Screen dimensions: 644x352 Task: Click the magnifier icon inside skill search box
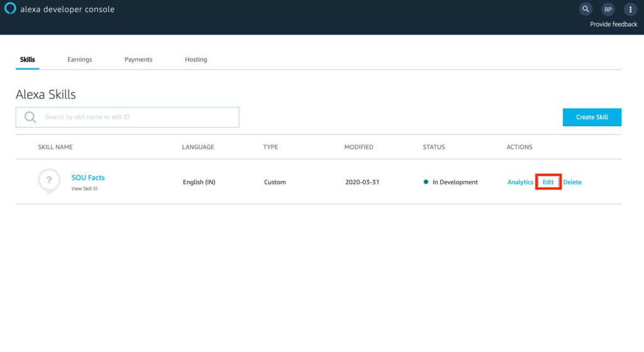(x=30, y=117)
